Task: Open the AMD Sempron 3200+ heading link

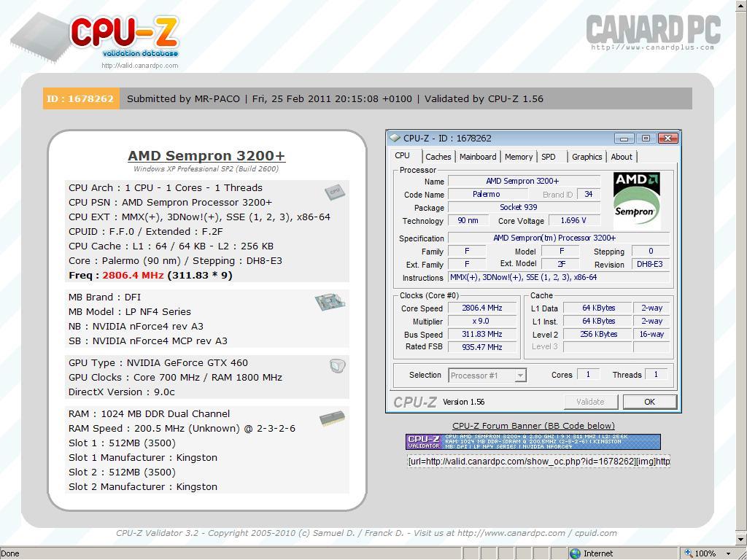Action: click(x=206, y=156)
